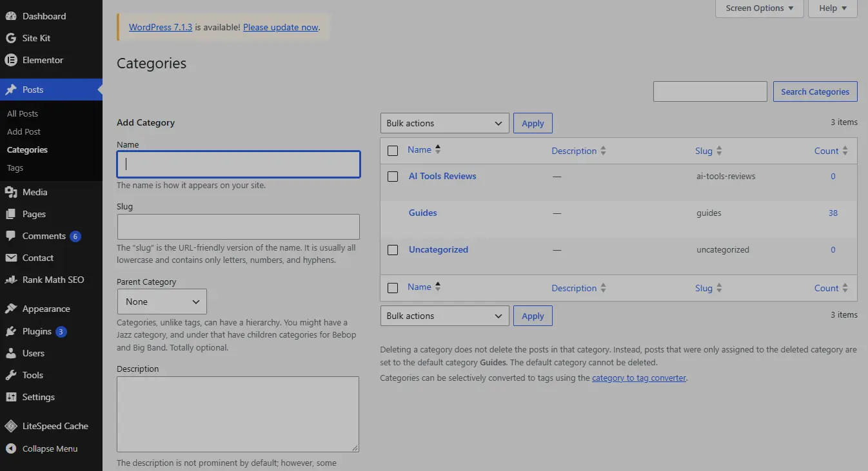Image resolution: width=868 pixels, height=471 pixels.
Task: Click the Settings sliders icon
Action: pos(11,397)
